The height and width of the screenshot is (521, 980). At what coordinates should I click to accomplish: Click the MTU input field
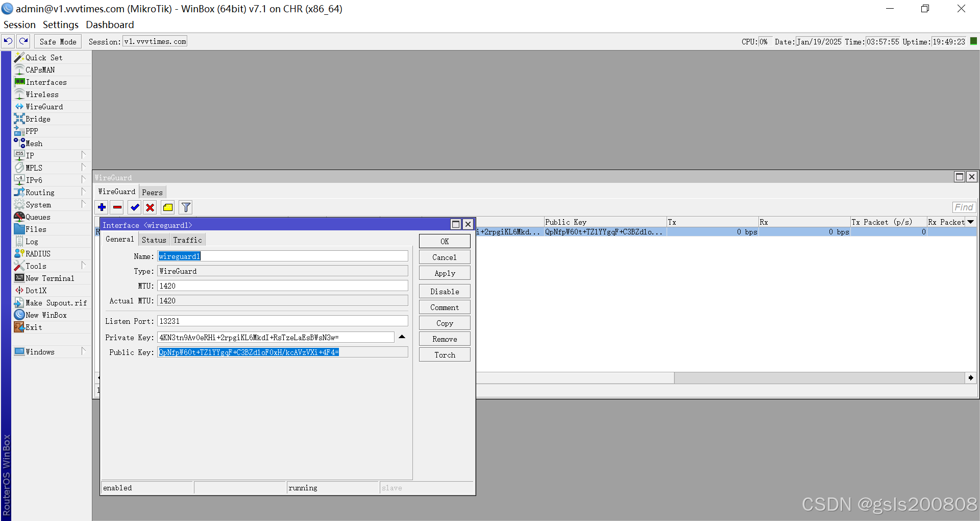coord(283,286)
